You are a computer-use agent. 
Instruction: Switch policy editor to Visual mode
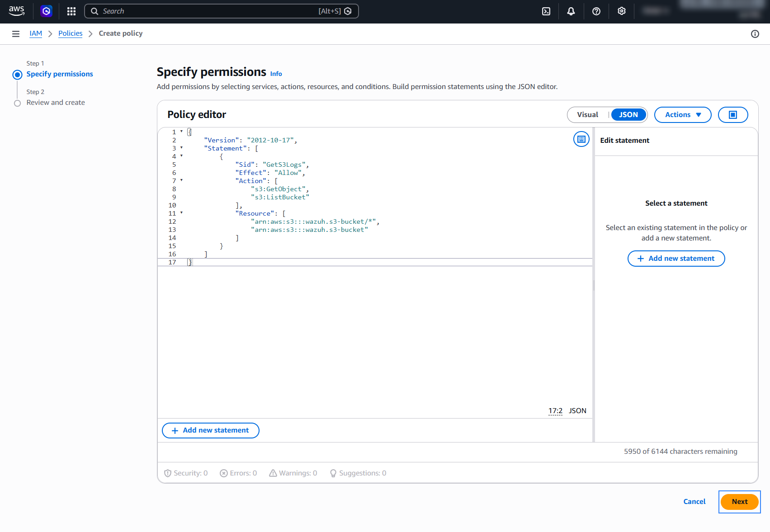[587, 115]
